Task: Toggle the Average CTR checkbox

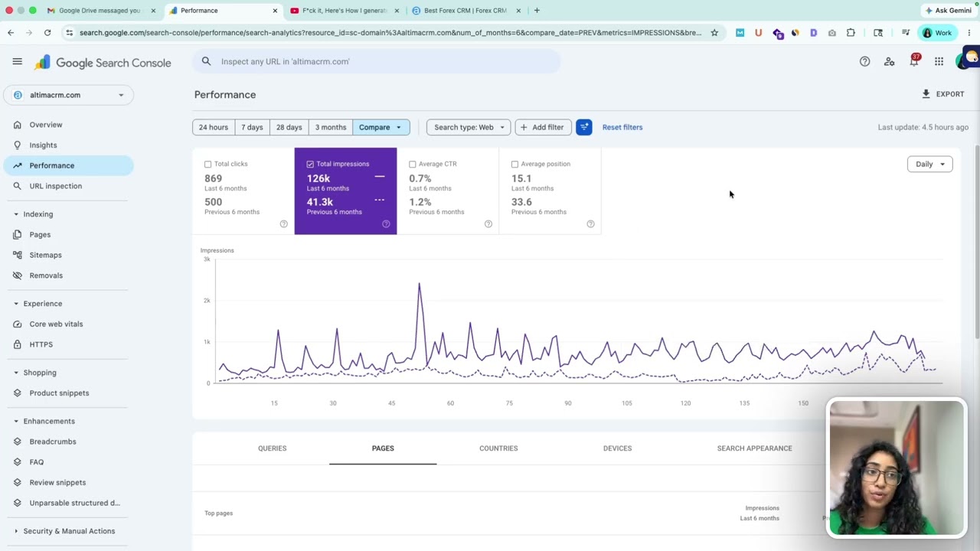Action: 413,164
